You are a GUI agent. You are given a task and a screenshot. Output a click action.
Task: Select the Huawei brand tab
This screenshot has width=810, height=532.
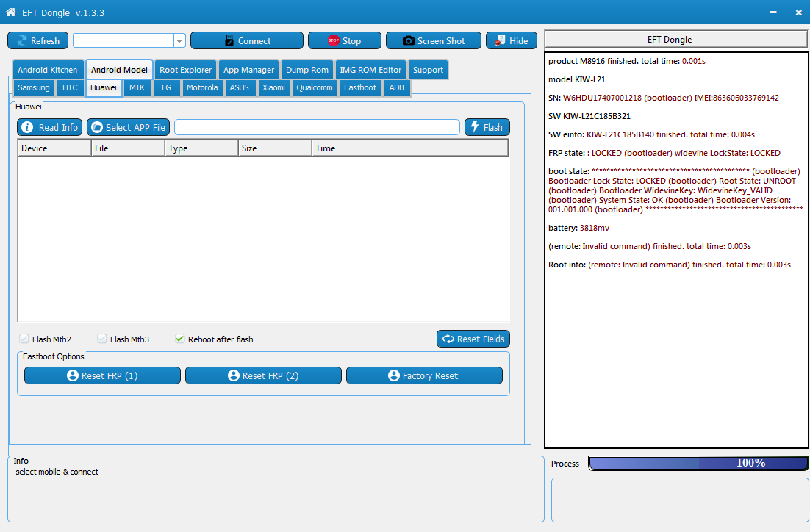point(104,87)
